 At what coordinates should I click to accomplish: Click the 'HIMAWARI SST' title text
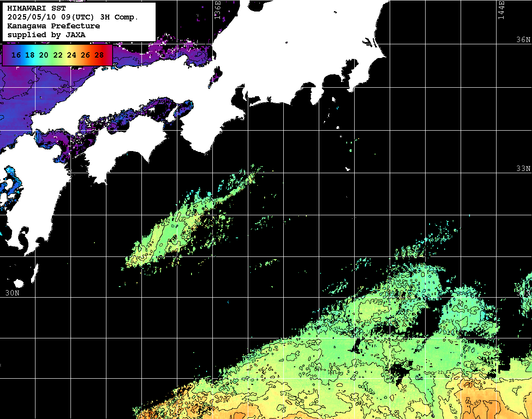point(36,8)
